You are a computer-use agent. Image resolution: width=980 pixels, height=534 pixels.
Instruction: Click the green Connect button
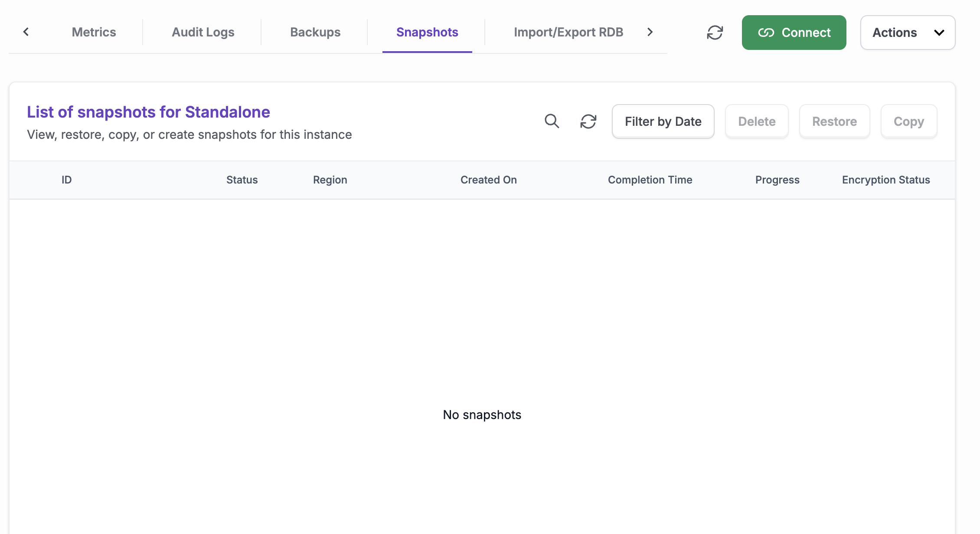[x=794, y=33]
